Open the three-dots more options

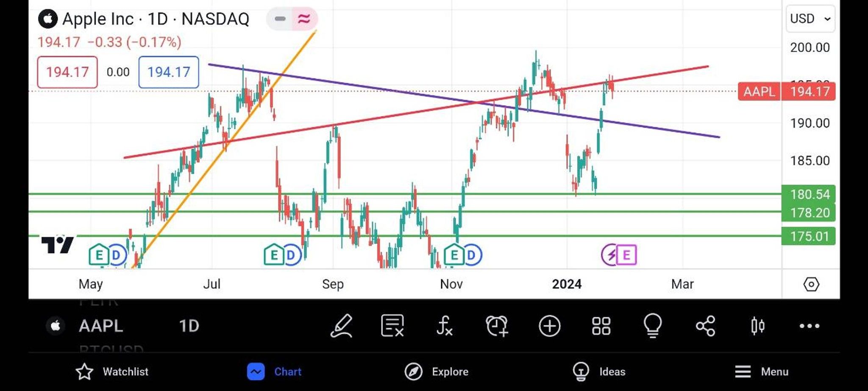pos(810,326)
